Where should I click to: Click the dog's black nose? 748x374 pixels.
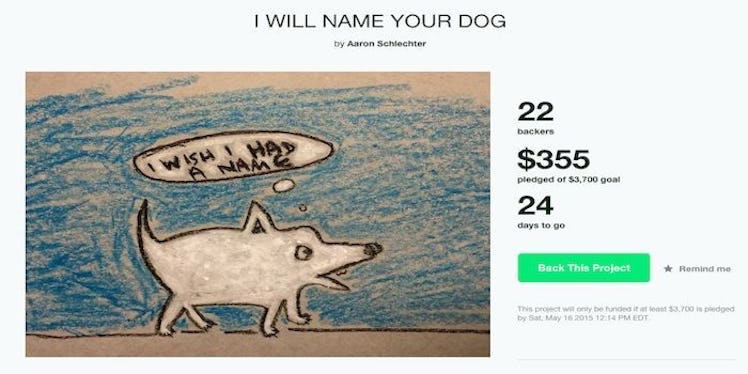[372, 249]
